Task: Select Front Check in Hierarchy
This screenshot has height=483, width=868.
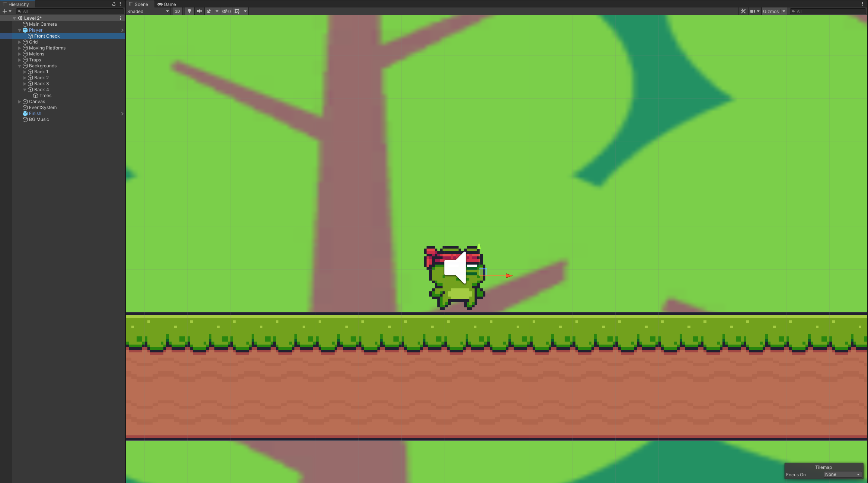Action: pyautogui.click(x=47, y=36)
